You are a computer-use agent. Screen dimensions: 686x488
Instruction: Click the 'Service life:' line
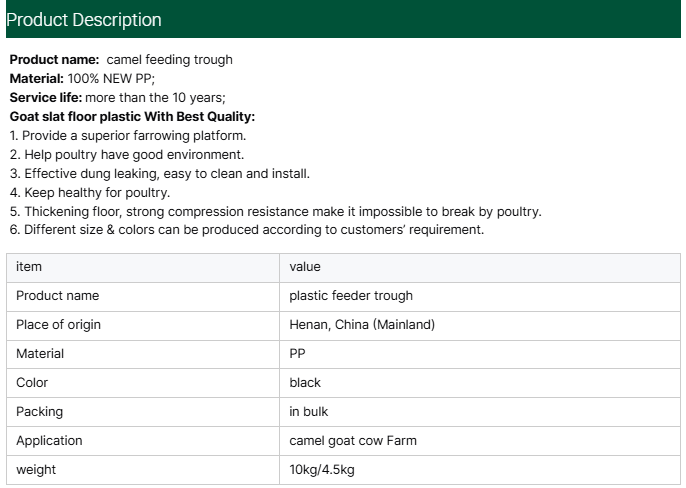(x=117, y=97)
